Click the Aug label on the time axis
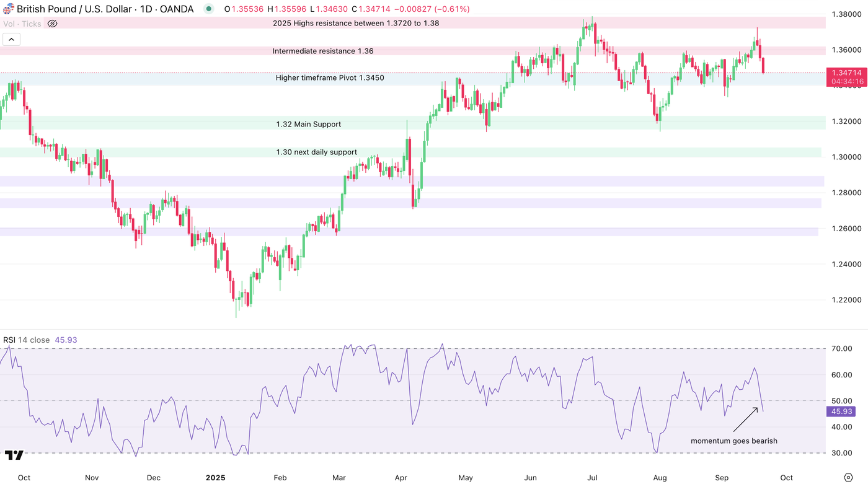868x484 pixels. point(660,478)
